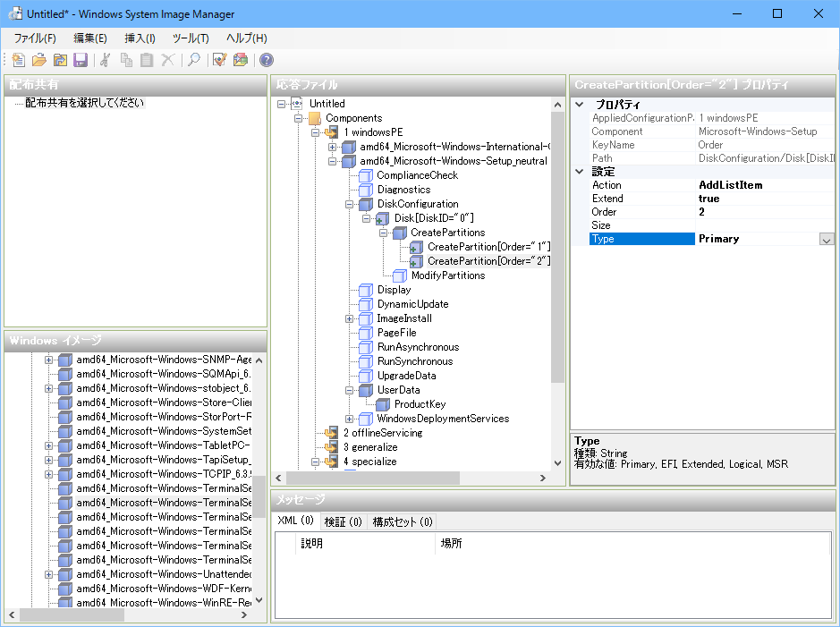This screenshot has height=627, width=840.
Task: Click the ModifyPartitions node icon
Action: point(400,275)
